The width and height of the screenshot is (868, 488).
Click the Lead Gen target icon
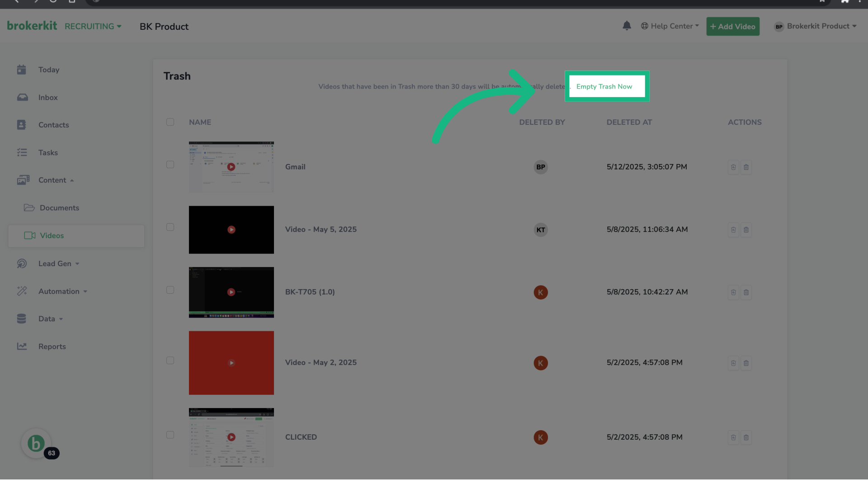(22, 264)
